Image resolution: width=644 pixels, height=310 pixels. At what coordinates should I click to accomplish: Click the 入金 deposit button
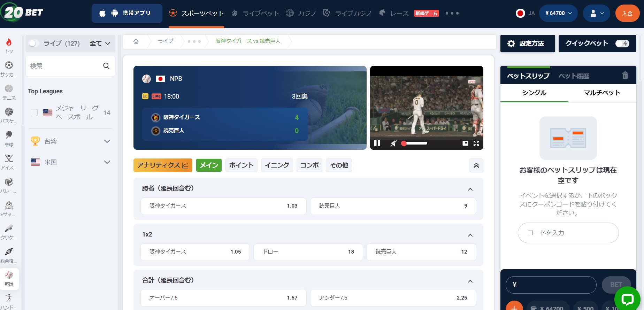click(627, 13)
